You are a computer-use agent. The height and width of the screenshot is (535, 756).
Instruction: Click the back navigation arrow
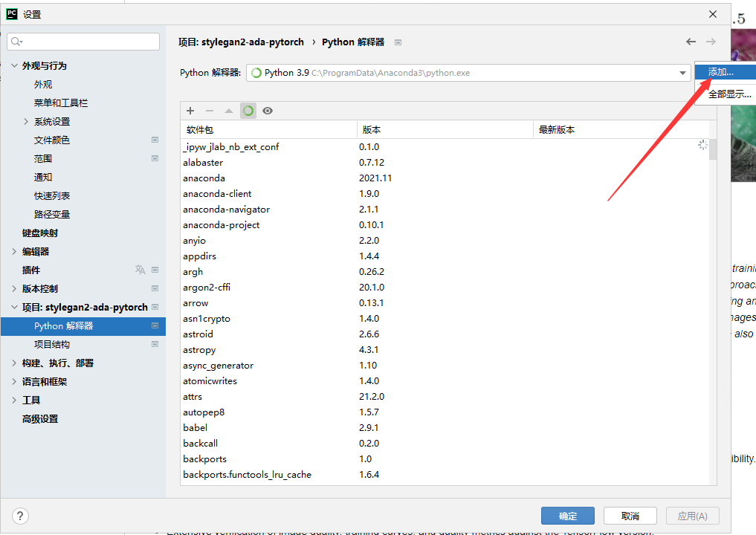click(x=691, y=42)
